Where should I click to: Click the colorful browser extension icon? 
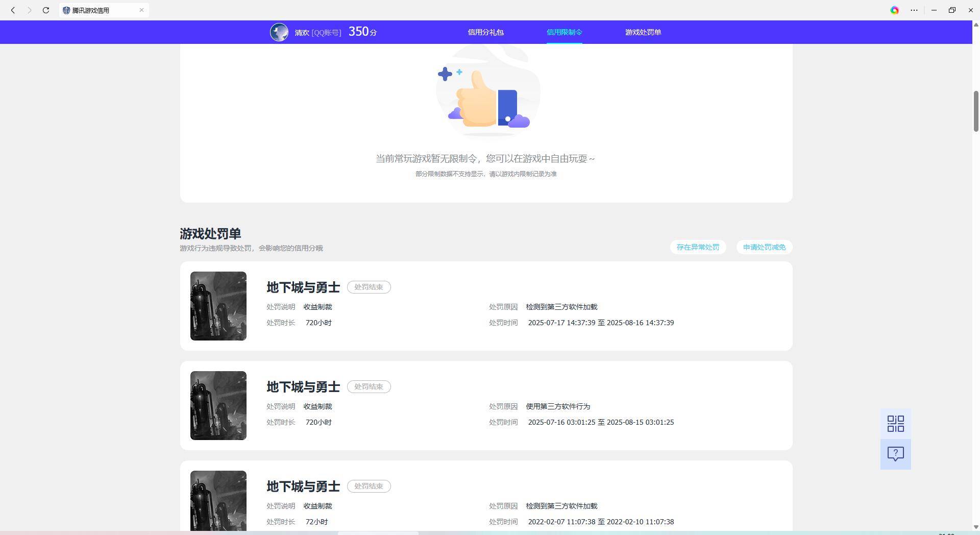tap(894, 10)
